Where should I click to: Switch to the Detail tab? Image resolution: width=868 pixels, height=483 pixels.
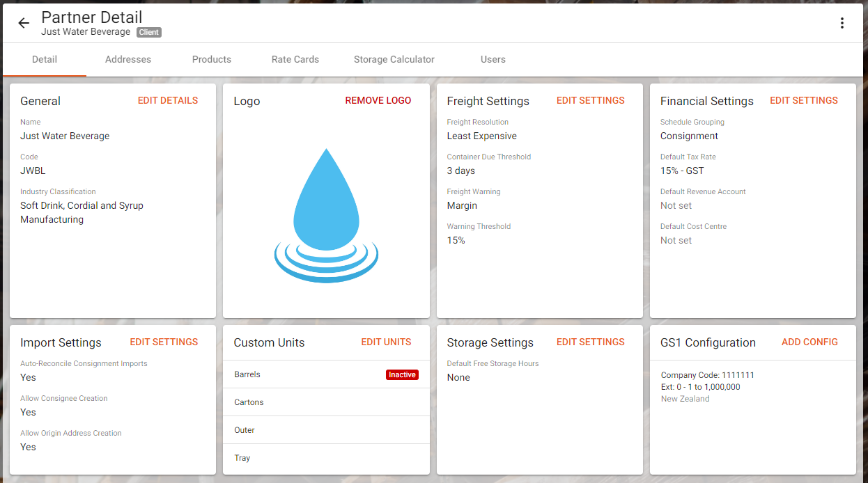tap(45, 59)
